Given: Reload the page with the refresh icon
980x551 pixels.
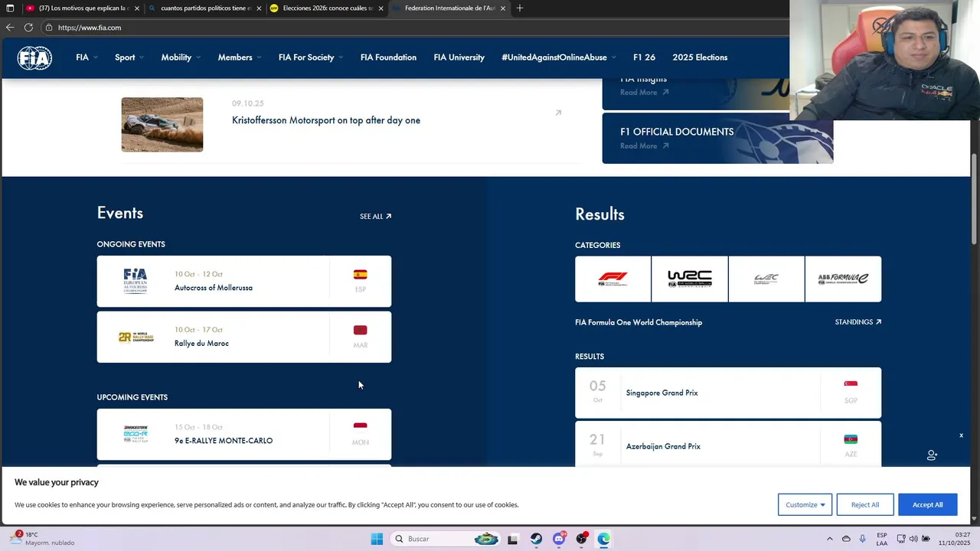Looking at the screenshot, I should (28, 27).
